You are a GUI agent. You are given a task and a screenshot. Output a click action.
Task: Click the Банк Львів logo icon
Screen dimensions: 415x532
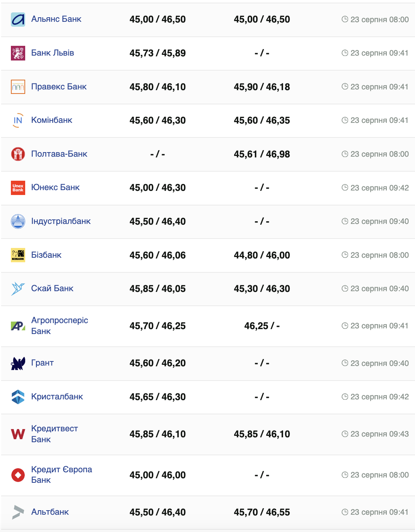coord(18,53)
